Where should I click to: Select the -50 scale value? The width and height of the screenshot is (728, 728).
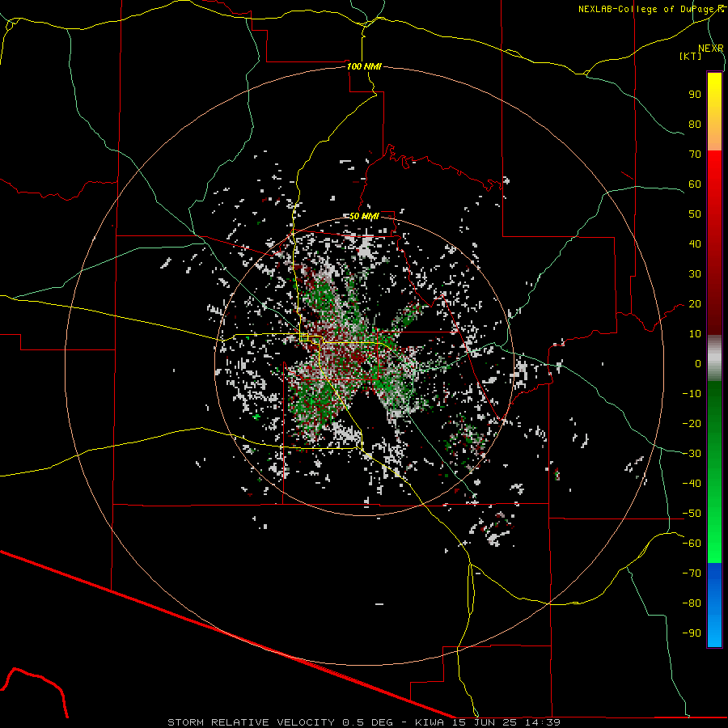(x=692, y=514)
